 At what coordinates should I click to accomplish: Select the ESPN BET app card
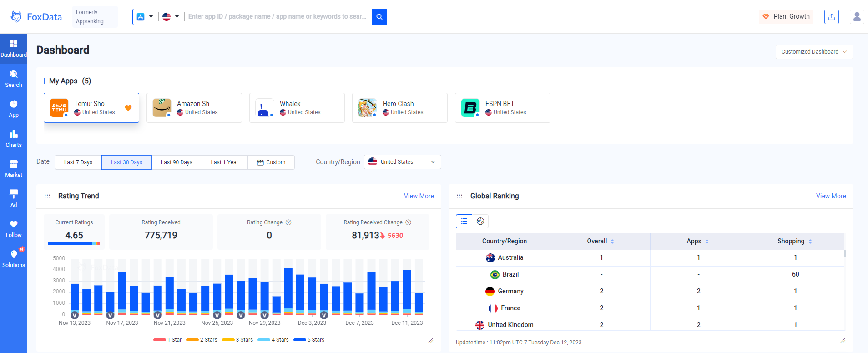point(503,108)
